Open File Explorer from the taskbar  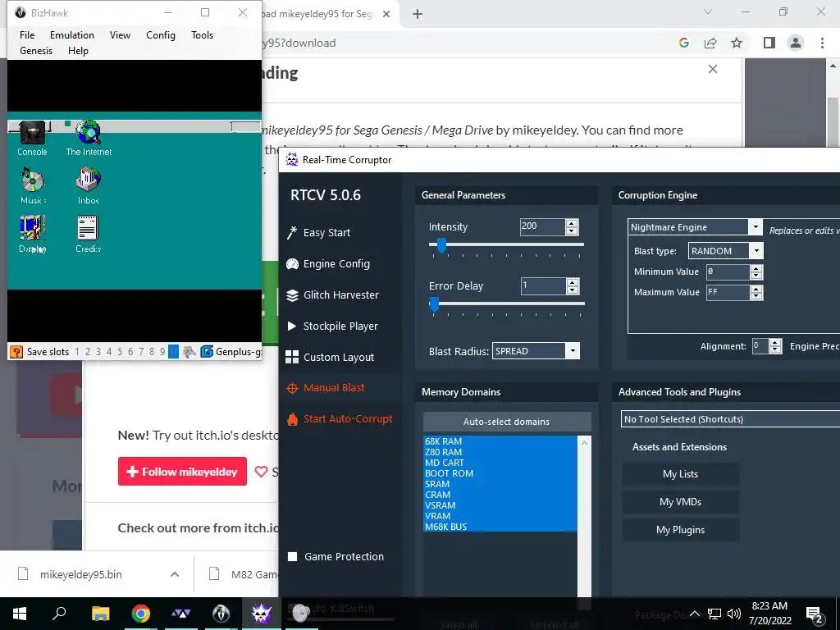click(100, 614)
